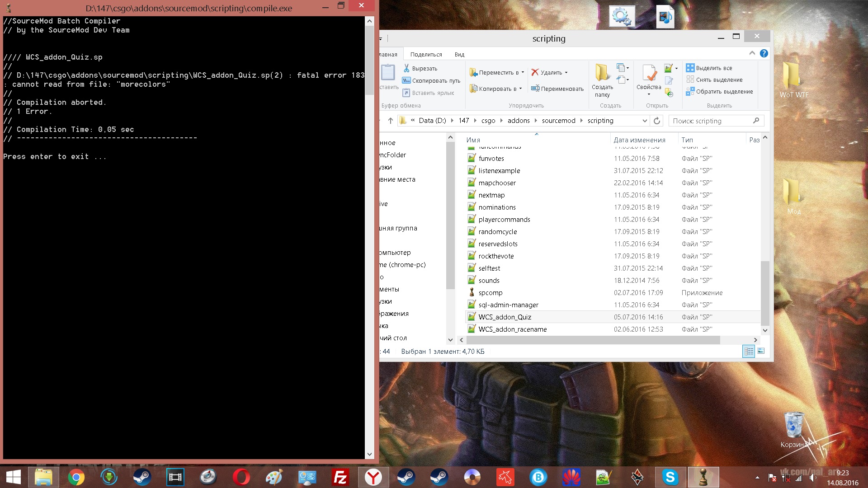Expand the Copy to (Копировать в) dropdown
This screenshot has width=868, height=488.
(x=520, y=89)
